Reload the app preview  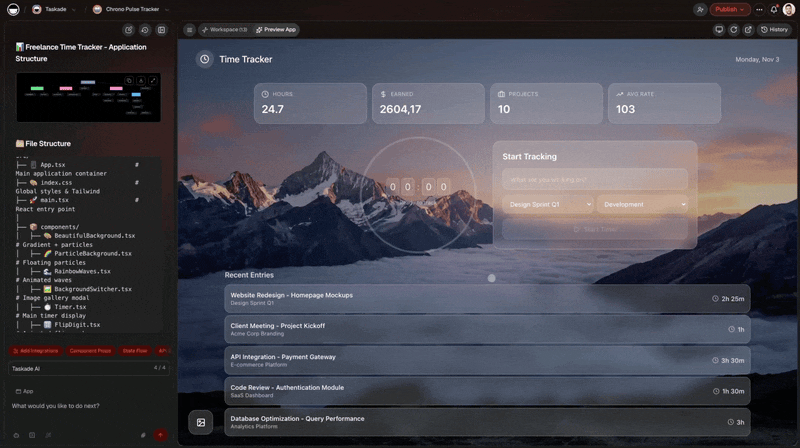point(734,30)
